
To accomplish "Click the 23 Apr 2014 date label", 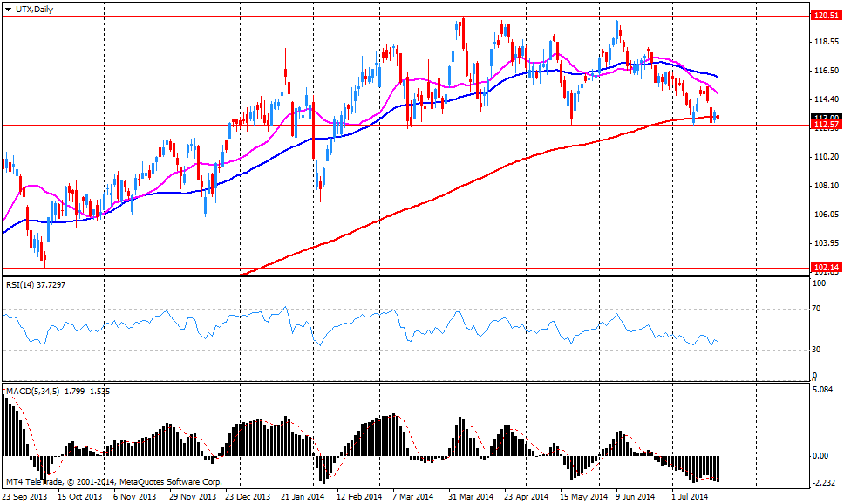I will pyautogui.click(x=527, y=496).
